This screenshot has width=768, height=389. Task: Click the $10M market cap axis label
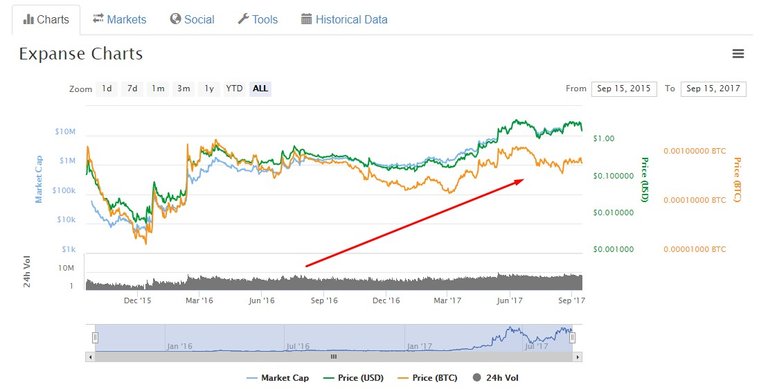pos(65,132)
